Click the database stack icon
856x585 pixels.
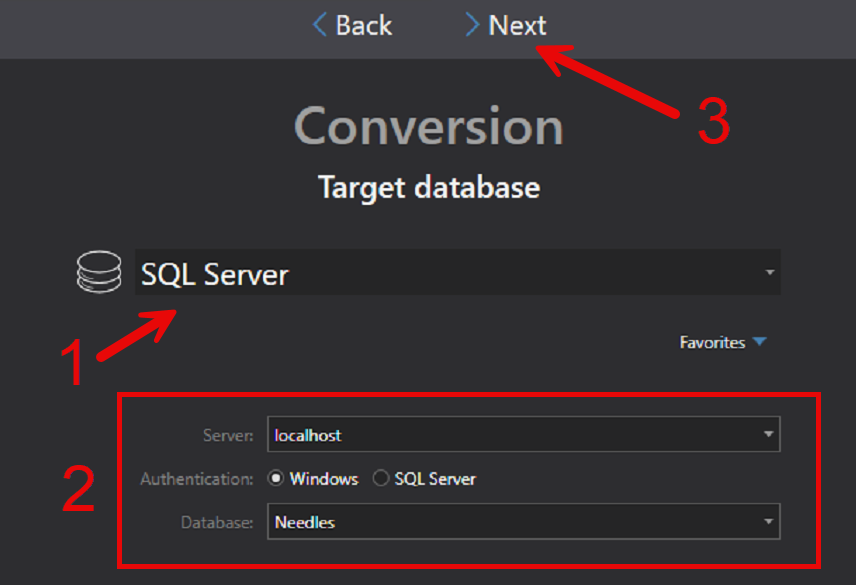point(99,272)
